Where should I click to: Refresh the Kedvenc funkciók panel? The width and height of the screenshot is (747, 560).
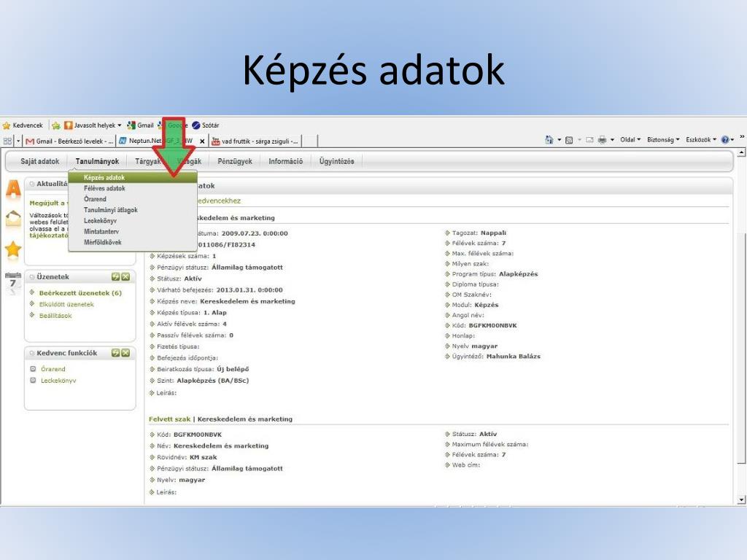pyautogui.click(x=115, y=353)
